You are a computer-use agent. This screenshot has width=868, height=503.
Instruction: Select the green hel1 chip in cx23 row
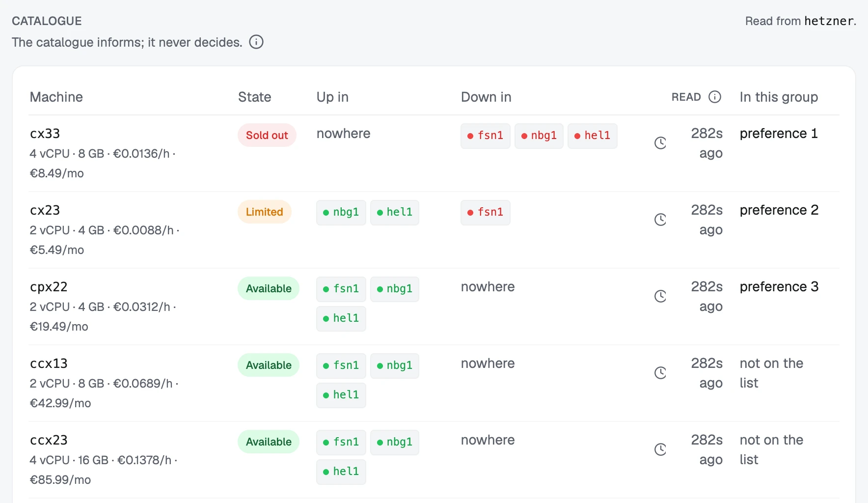click(x=395, y=212)
